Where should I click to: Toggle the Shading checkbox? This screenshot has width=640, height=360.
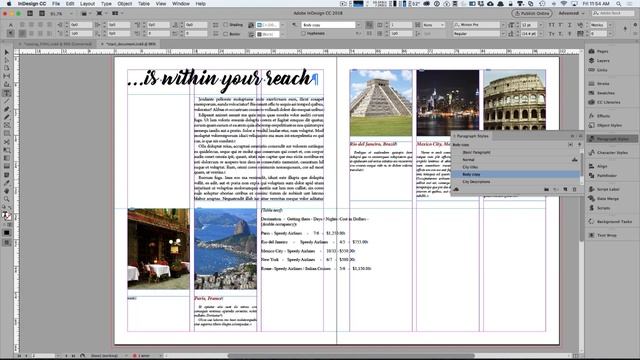225,25
